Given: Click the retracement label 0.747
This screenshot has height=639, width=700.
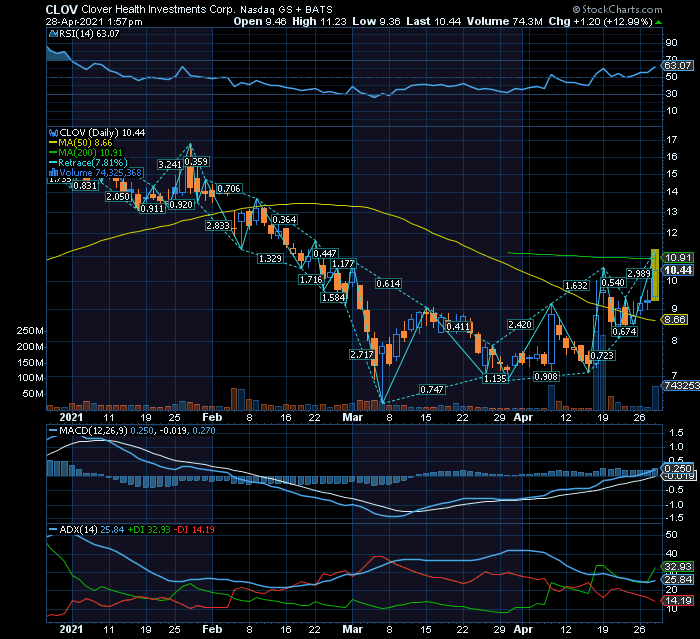Looking at the screenshot, I should (432, 389).
